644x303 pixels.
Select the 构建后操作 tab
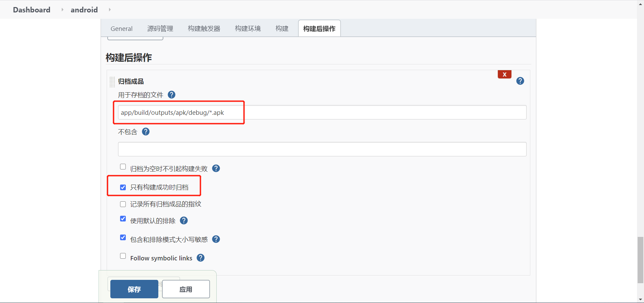[319, 29]
